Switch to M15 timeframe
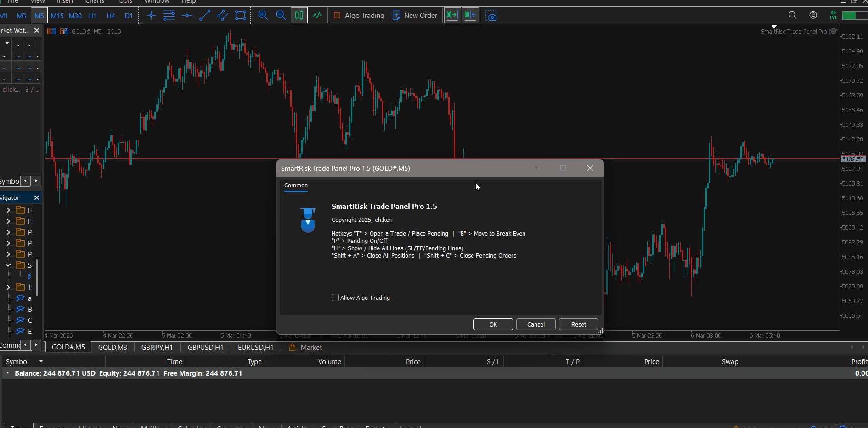 click(57, 16)
